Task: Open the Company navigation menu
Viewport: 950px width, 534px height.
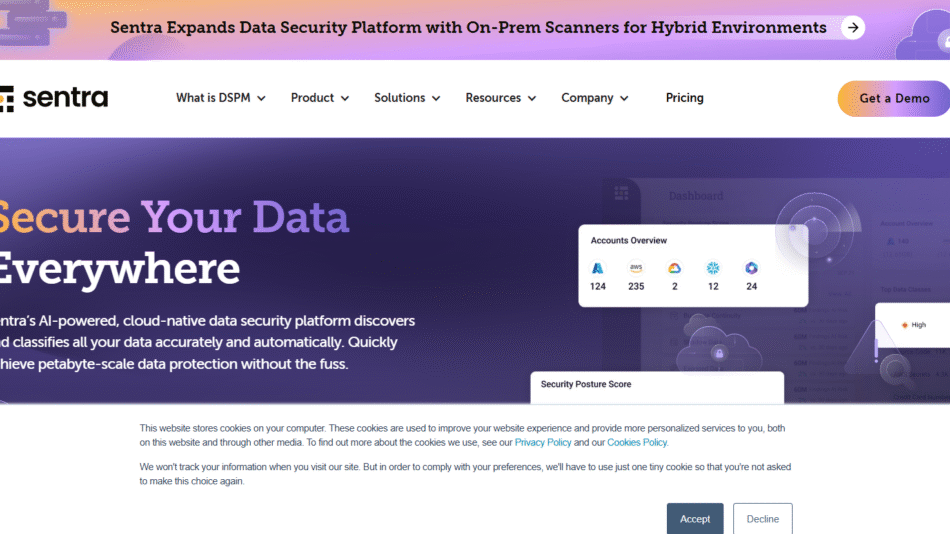Action: point(594,98)
